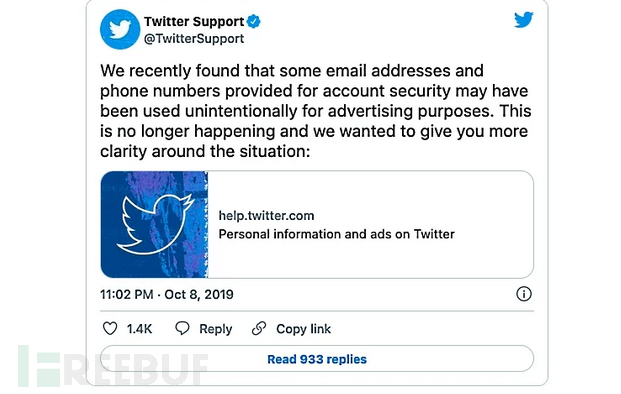Click the Reply text label
621x394 pixels.
215,329
